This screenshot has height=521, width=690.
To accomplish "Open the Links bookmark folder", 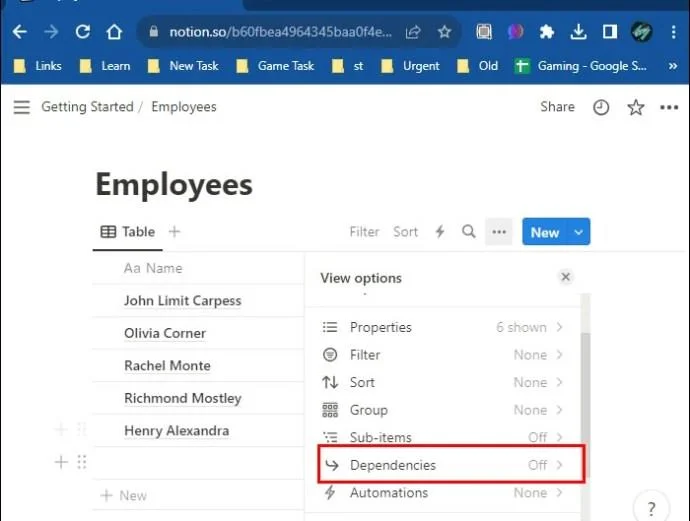I will (x=38, y=66).
